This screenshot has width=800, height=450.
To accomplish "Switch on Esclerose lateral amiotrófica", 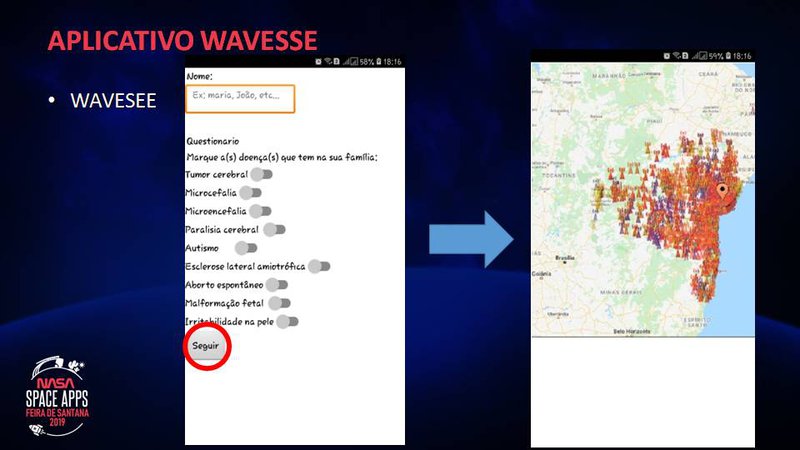I will [319, 266].
